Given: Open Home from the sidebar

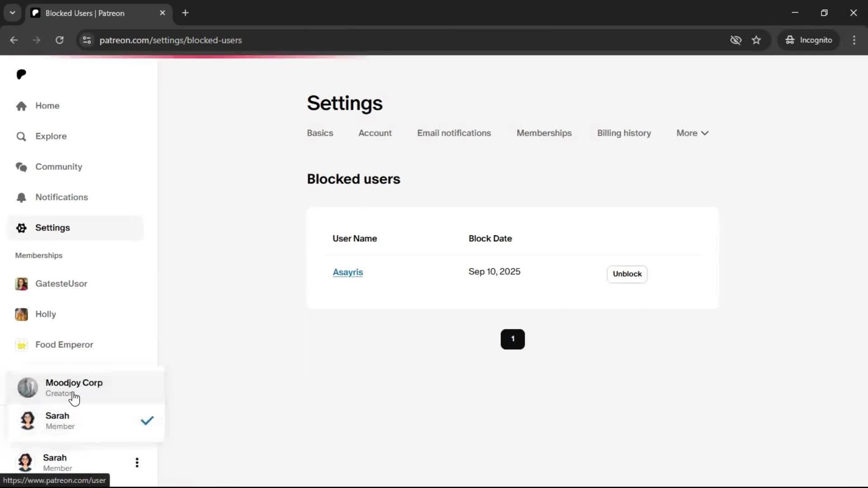Looking at the screenshot, I should point(75,106).
